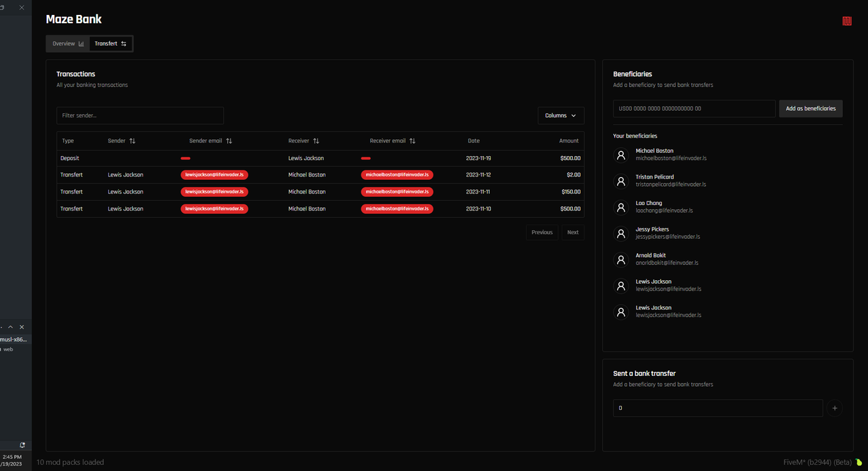Screen dimensions: 868x471
Task: Click the red Maze Bank logo icon
Action: tap(846, 21)
